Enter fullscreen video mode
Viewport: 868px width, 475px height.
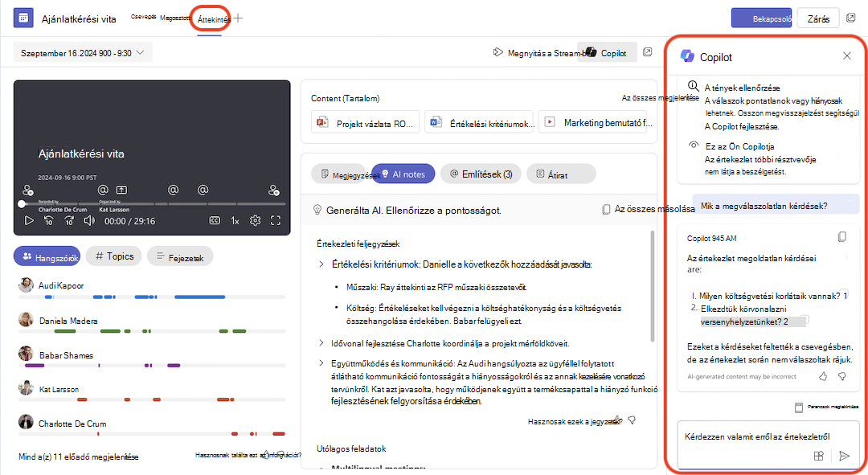click(276, 221)
